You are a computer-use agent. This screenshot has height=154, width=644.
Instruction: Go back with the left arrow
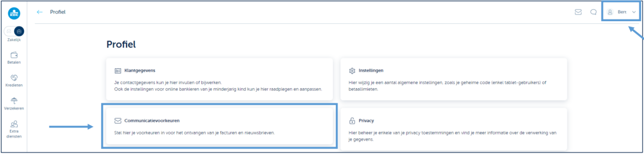(x=39, y=12)
